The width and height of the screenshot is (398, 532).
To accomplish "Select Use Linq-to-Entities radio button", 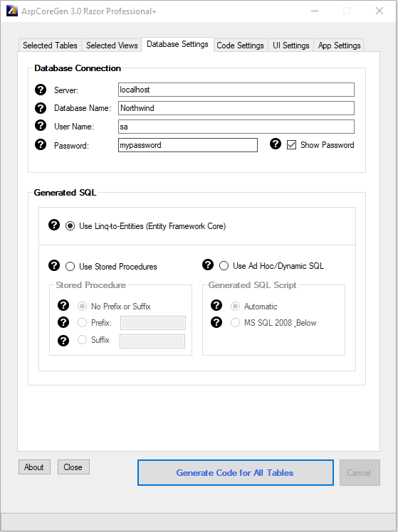I will [70, 226].
